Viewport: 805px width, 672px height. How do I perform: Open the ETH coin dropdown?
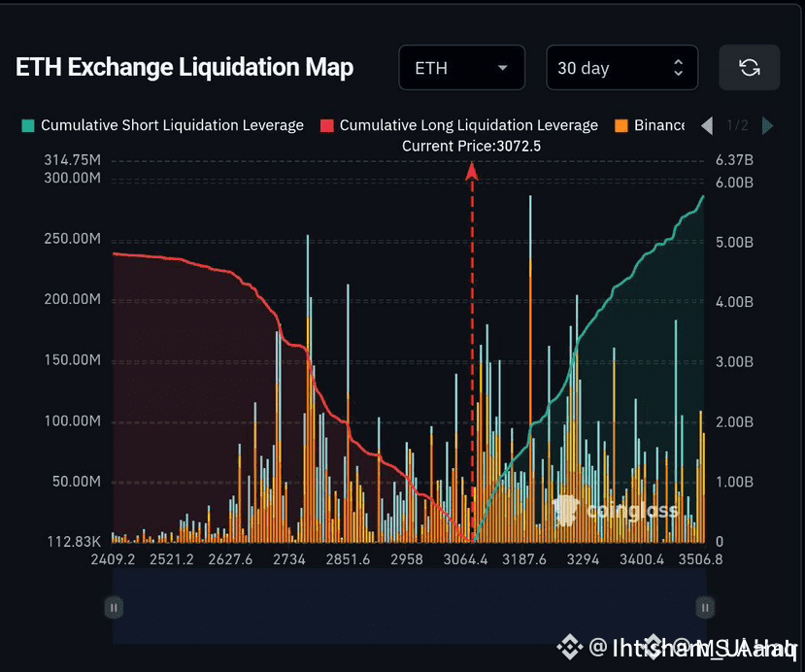(461, 67)
